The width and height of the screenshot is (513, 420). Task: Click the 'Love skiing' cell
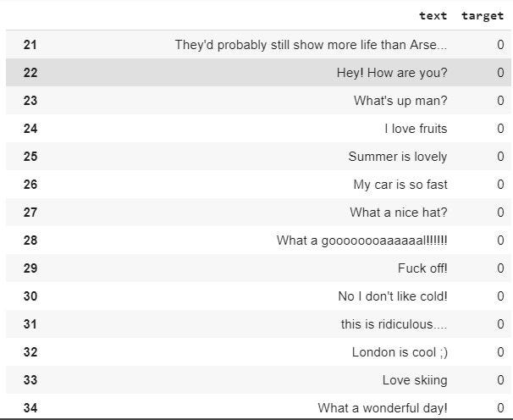click(415, 380)
